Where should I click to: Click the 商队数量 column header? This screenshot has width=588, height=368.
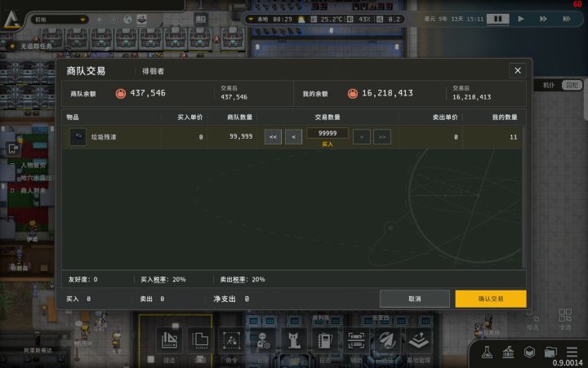pos(239,117)
